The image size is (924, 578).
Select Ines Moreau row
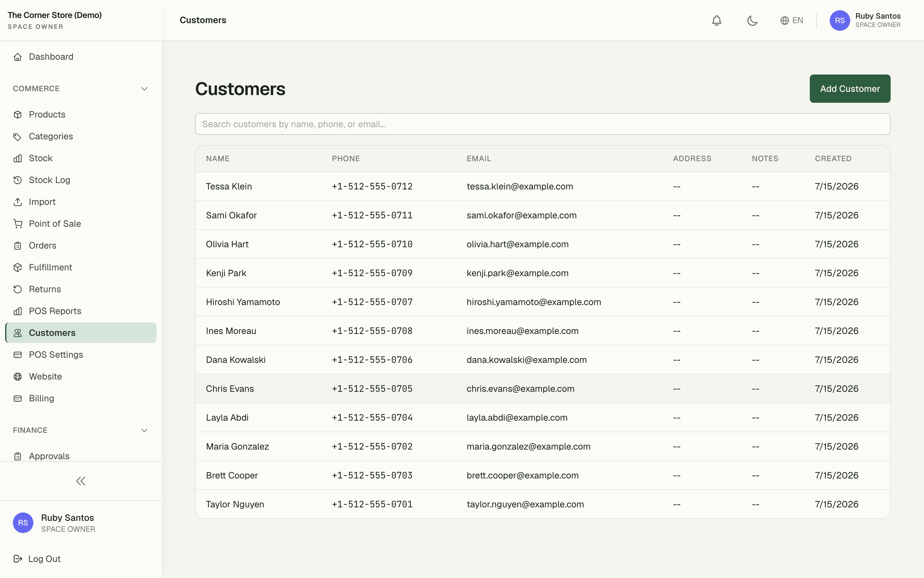click(543, 331)
